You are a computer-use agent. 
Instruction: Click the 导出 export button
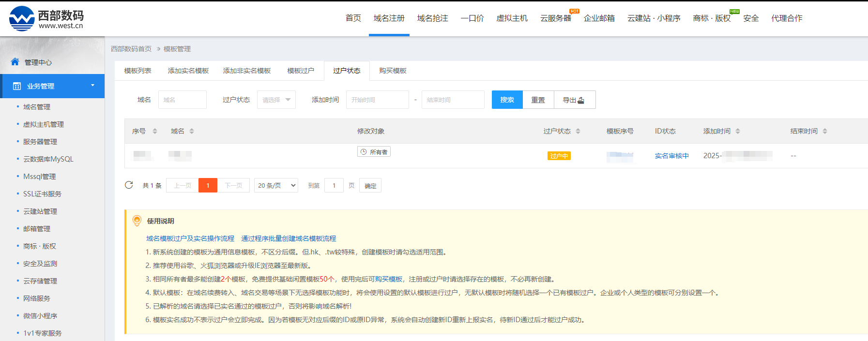tap(575, 100)
